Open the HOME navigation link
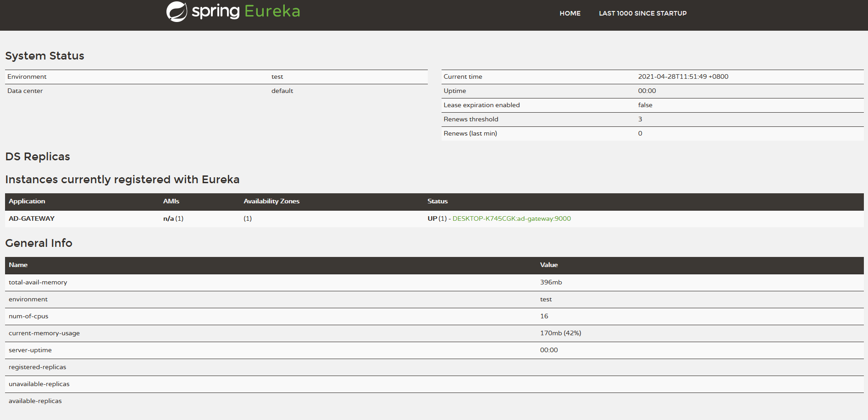868x420 pixels. pyautogui.click(x=570, y=13)
